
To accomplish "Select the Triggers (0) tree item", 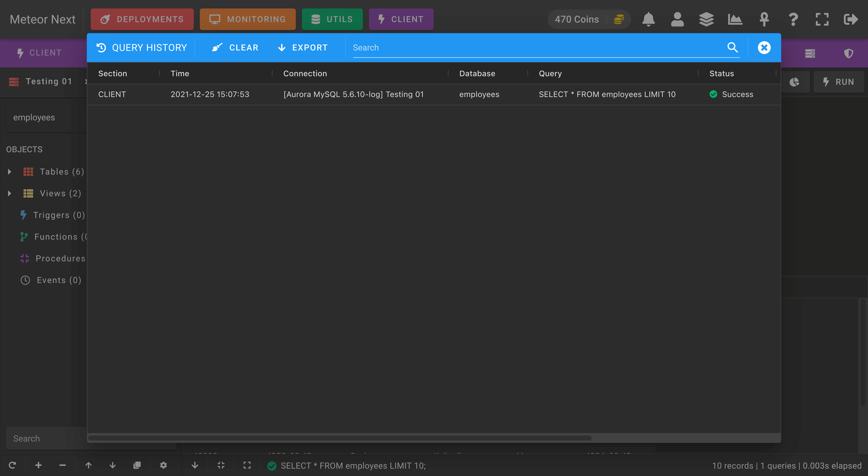I will (x=52, y=215).
